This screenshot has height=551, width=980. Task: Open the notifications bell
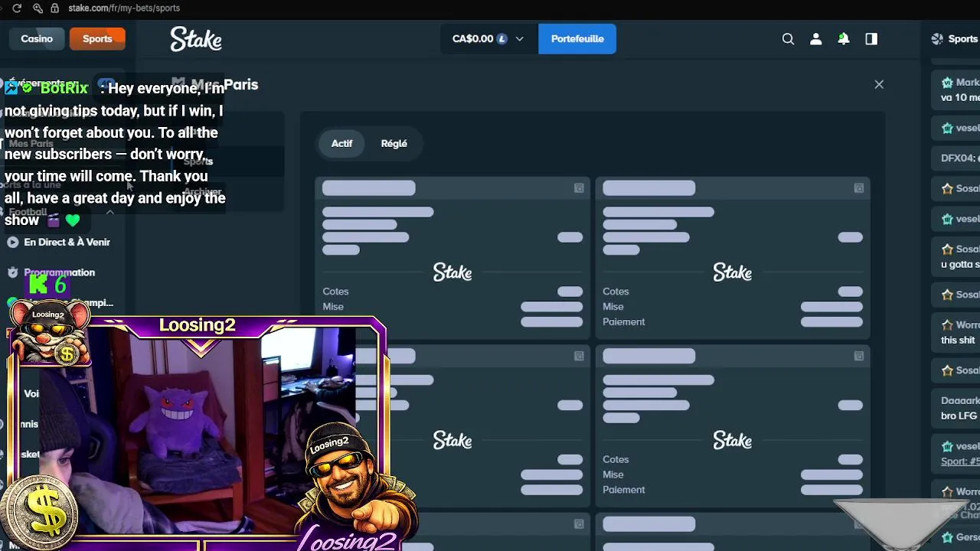point(843,39)
